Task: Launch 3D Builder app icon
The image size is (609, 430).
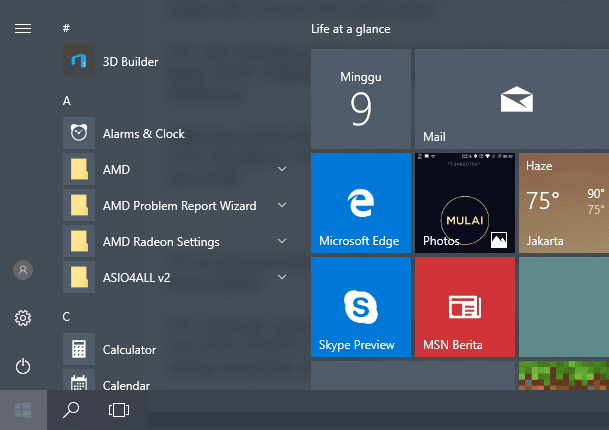Action: tap(79, 61)
